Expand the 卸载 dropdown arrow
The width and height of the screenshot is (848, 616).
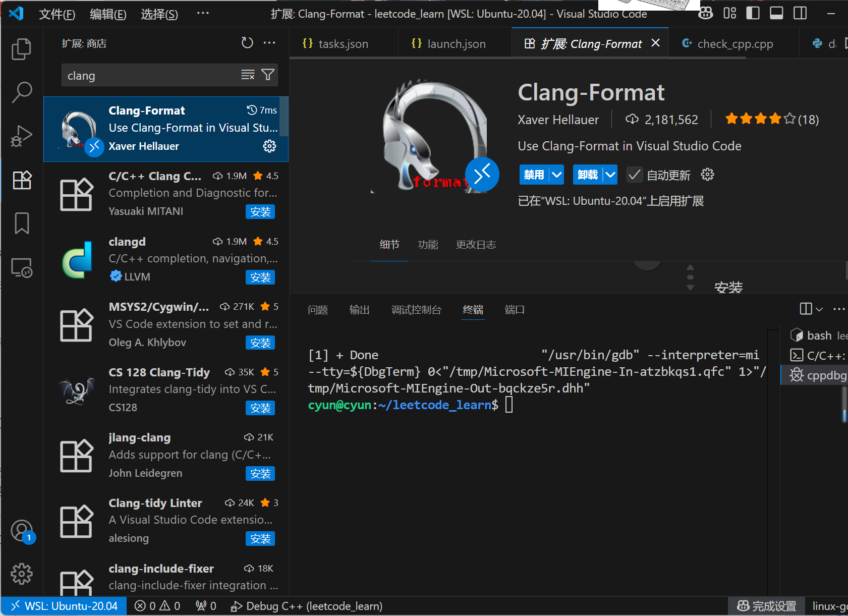pyautogui.click(x=610, y=175)
